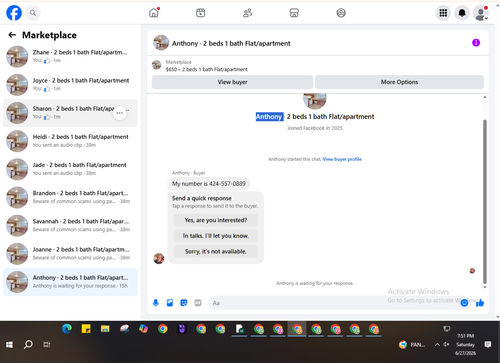The image size is (500, 363).
Task: Open Jade conversation
Action: click(70, 169)
